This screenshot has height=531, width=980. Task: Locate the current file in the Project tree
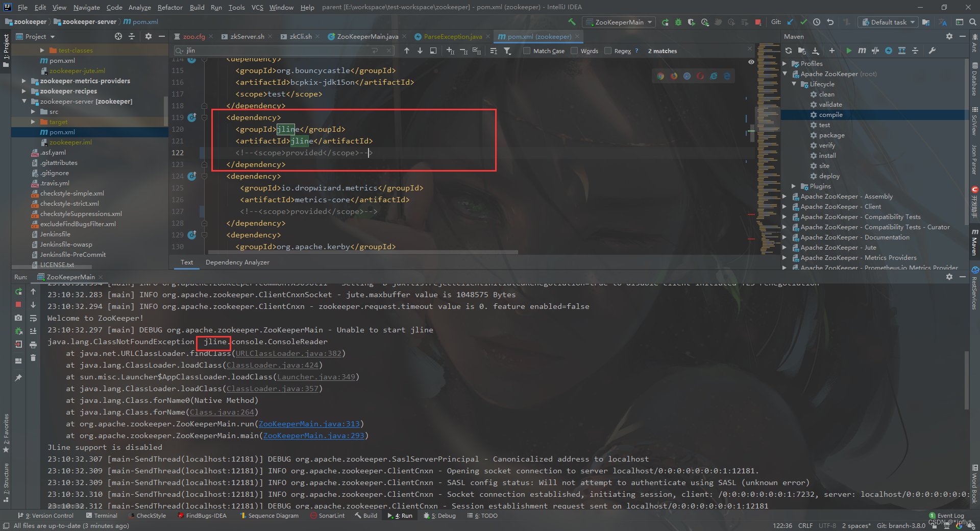point(118,36)
